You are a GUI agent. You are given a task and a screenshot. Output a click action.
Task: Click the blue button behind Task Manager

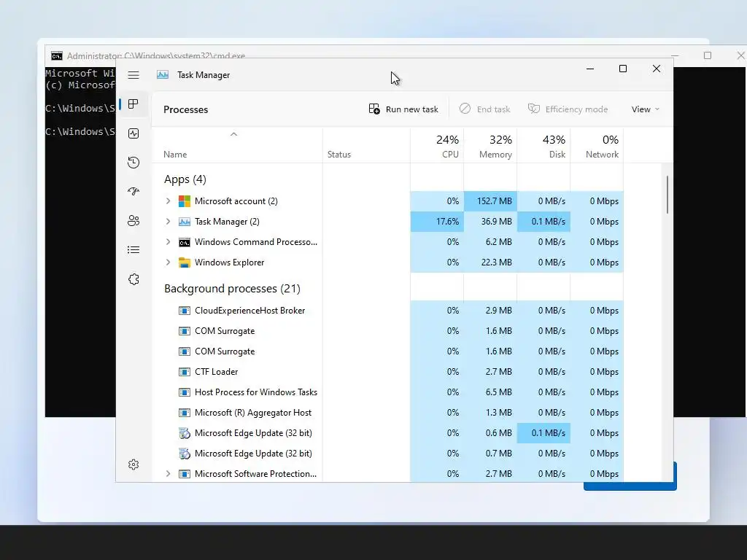tap(630, 486)
